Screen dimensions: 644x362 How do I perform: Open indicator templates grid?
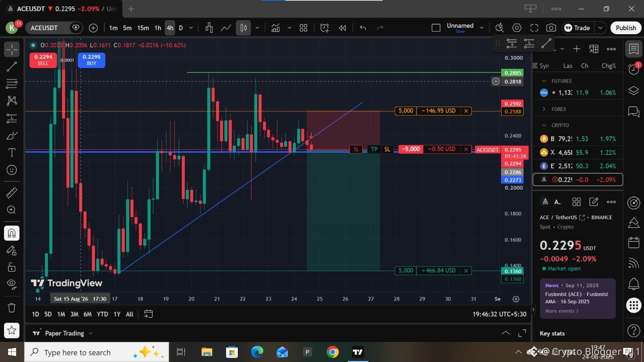tap(303, 28)
